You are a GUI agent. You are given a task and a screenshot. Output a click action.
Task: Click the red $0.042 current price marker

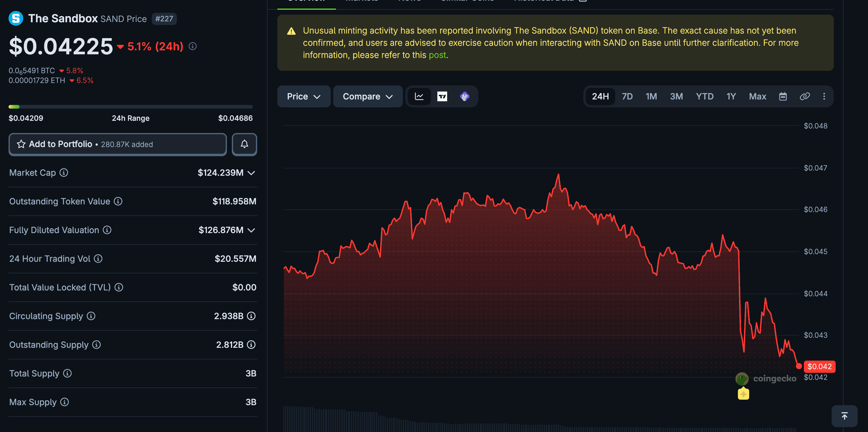pyautogui.click(x=819, y=366)
